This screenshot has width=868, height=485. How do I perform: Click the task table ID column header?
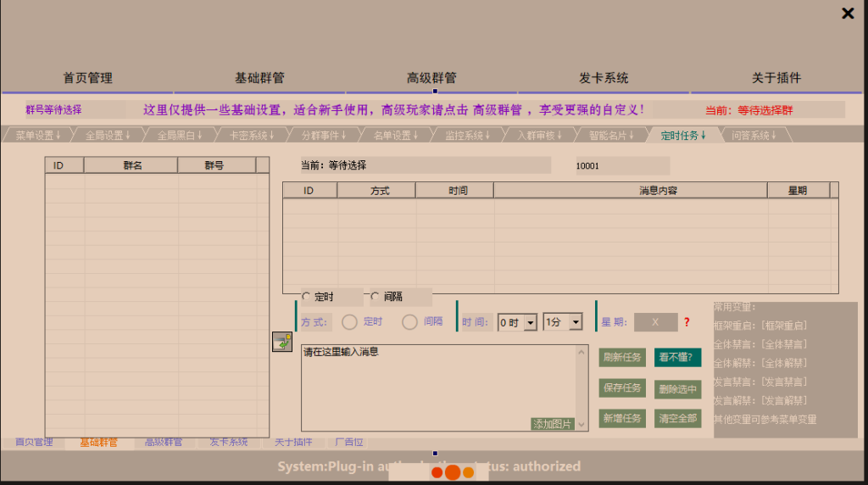coord(310,191)
